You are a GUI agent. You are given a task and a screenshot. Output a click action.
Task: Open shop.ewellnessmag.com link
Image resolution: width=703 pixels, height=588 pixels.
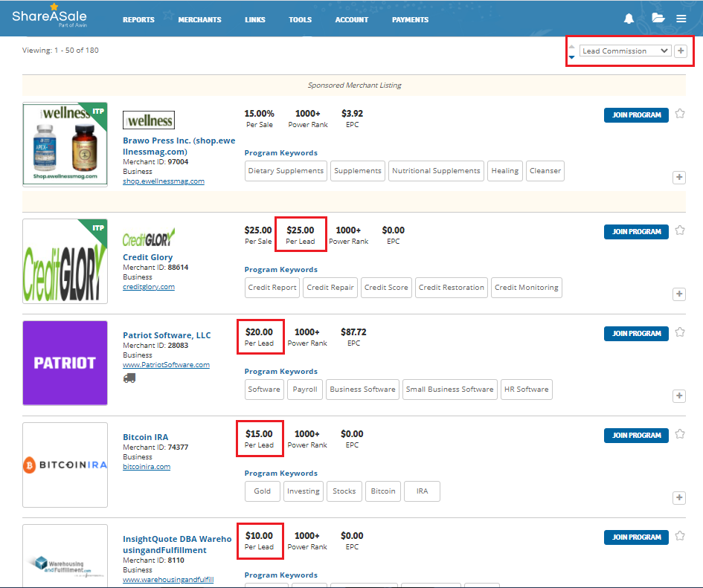pyautogui.click(x=164, y=181)
